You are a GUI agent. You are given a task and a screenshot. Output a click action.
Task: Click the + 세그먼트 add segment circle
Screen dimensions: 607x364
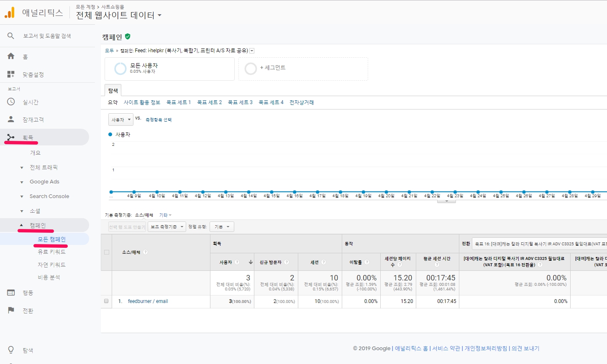(x=251, y=69)
